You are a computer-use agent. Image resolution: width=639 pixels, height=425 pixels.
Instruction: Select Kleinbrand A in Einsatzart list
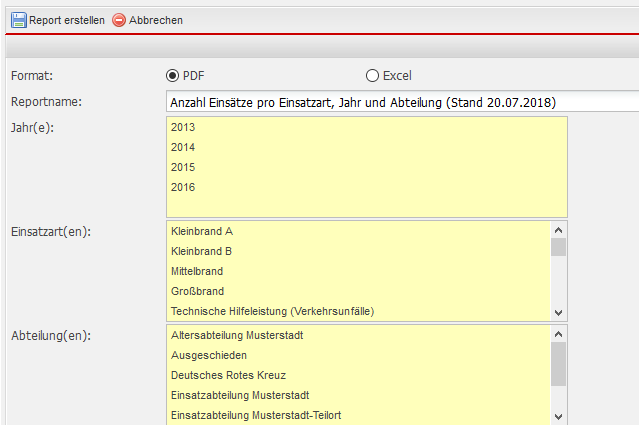coord(202,231)
